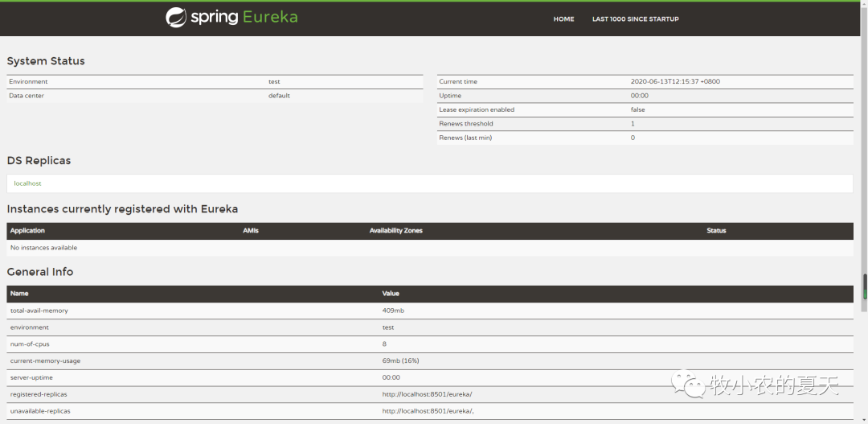Click the 'false' lease expiration value
Screen dimensions: 868x424
point(637,109)
